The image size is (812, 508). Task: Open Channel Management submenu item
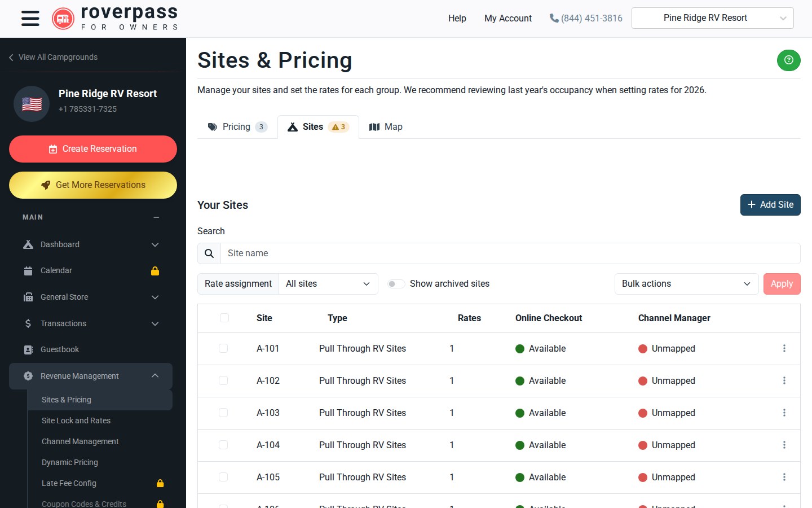80,441
